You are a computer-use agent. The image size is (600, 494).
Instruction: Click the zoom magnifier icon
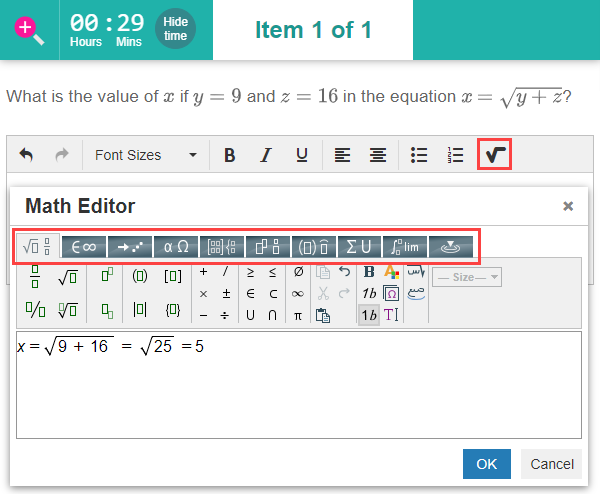pyautogui.click(x=29, y=29)
